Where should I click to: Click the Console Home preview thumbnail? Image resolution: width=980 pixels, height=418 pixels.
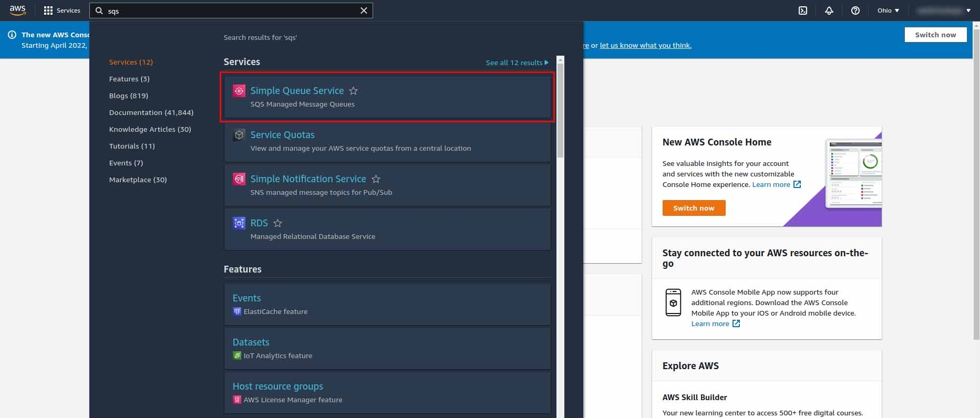click(853, 174)
